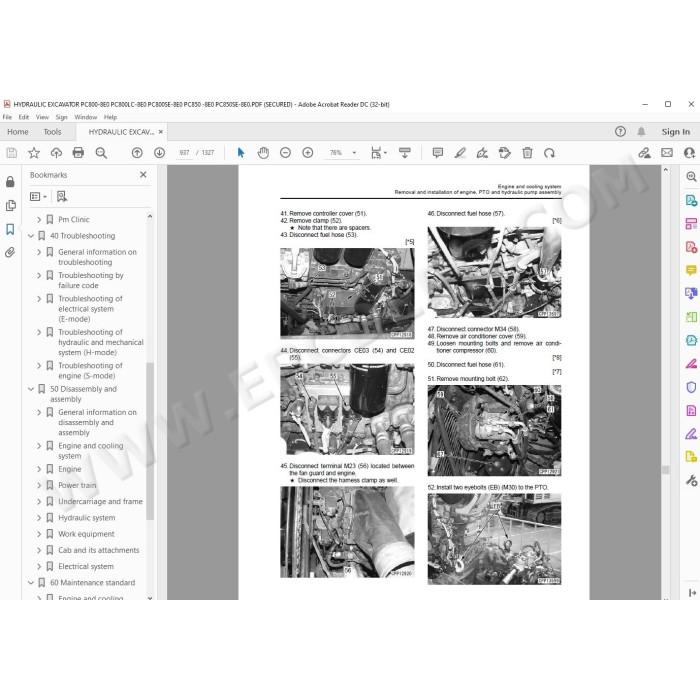Go to next page arrow
Image resolution: width=700 pixels, height=700 pixels.
point(159,153)
